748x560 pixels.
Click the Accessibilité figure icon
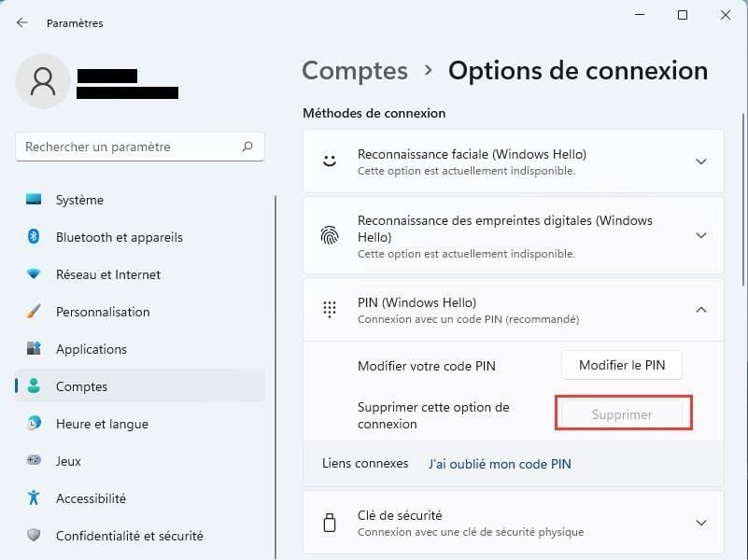click(x=34, y=497)
